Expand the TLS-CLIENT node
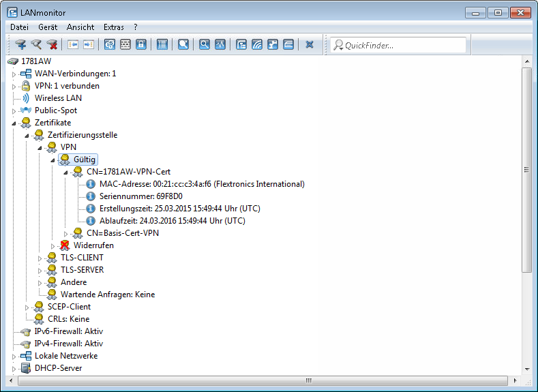This screenshot has width=538, height=392. [x=40, y=258]
